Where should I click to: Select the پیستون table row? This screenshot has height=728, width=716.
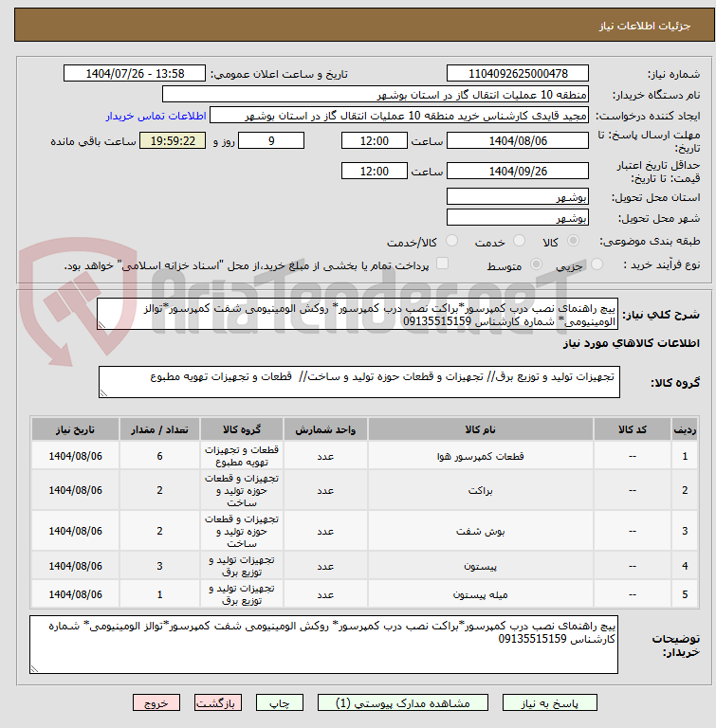(x=365, y=566)
